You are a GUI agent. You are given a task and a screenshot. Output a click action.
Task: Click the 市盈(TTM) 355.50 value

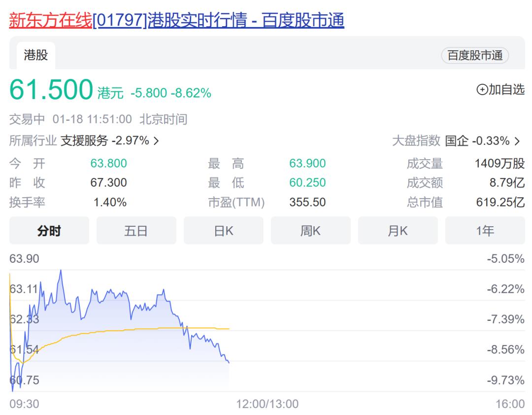coord(308,202)
